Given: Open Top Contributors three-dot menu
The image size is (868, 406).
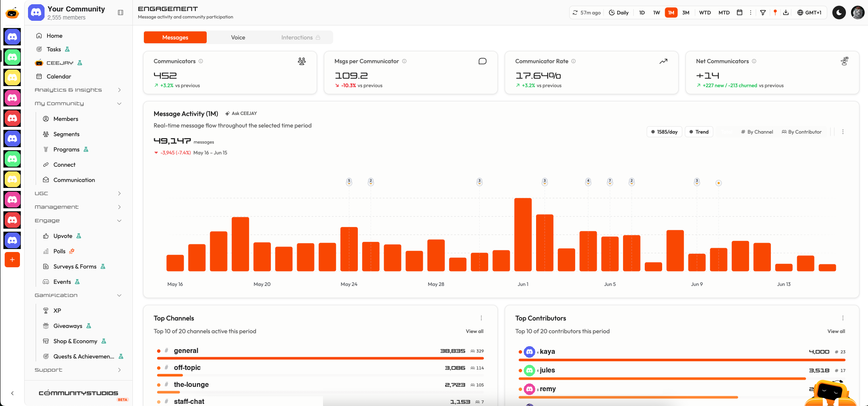Looking at the screenshot, I should [843, 318].
